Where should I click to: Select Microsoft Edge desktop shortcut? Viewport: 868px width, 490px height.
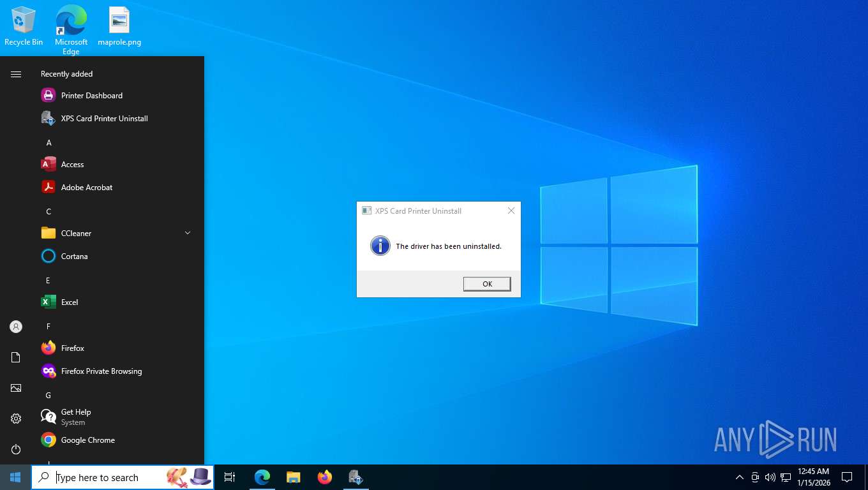71,31
